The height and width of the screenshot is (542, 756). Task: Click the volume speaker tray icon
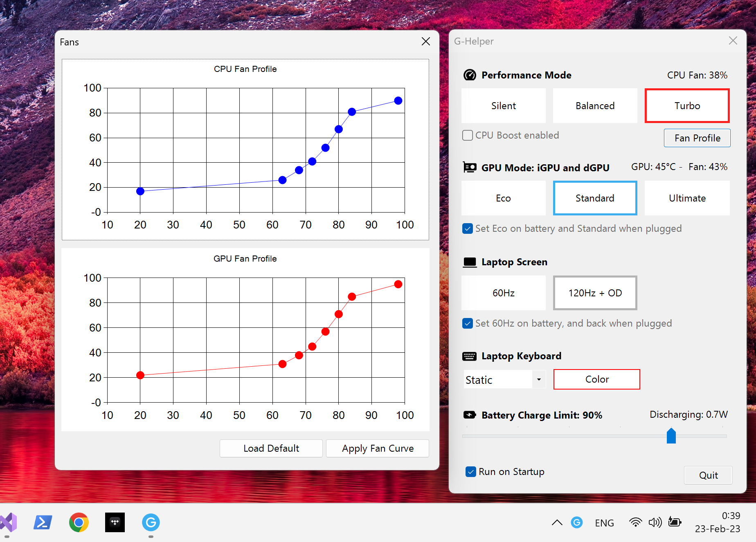point(655,522)
